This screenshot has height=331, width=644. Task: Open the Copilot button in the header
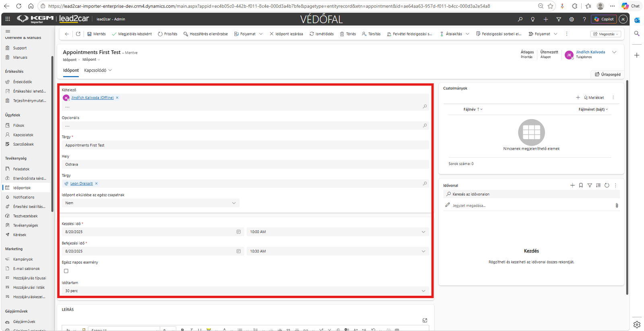(604, 19)
